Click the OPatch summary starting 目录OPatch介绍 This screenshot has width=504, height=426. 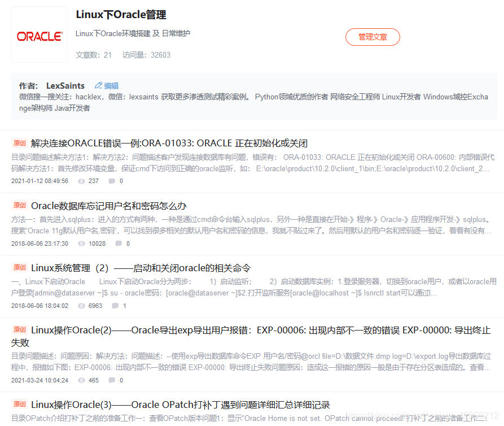(x=249, y=418)
